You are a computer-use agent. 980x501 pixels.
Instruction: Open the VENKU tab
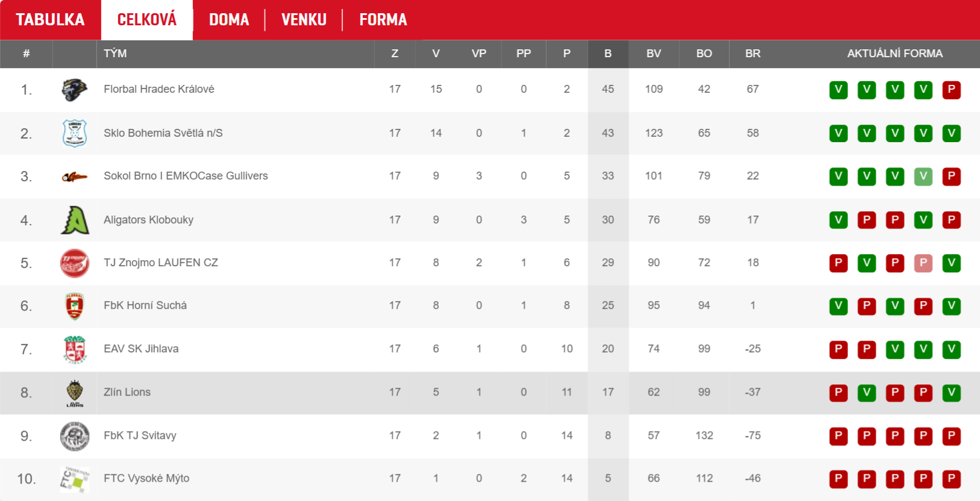[304, 20]
